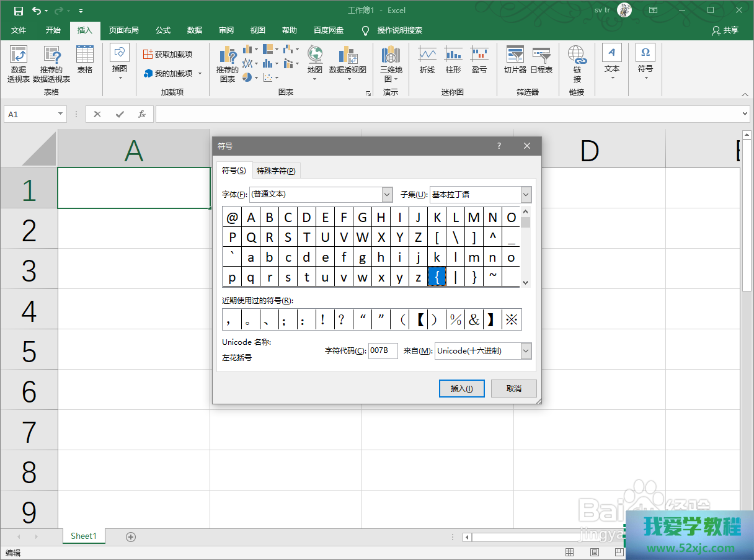754x560 pixels.
Task: Click the Timeline (日程表) filter icon
Action: coord(541,60)
